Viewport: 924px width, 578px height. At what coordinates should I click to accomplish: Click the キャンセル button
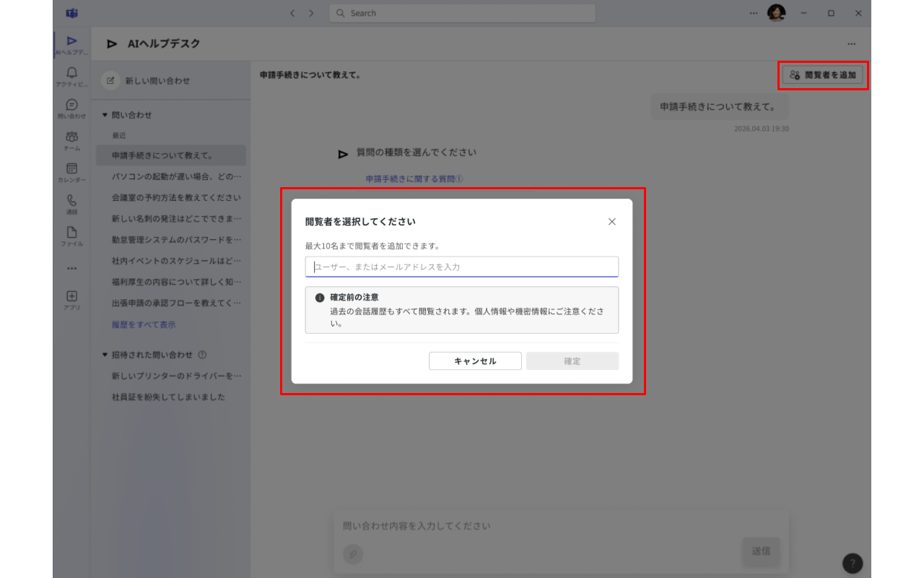click(475, 361)
